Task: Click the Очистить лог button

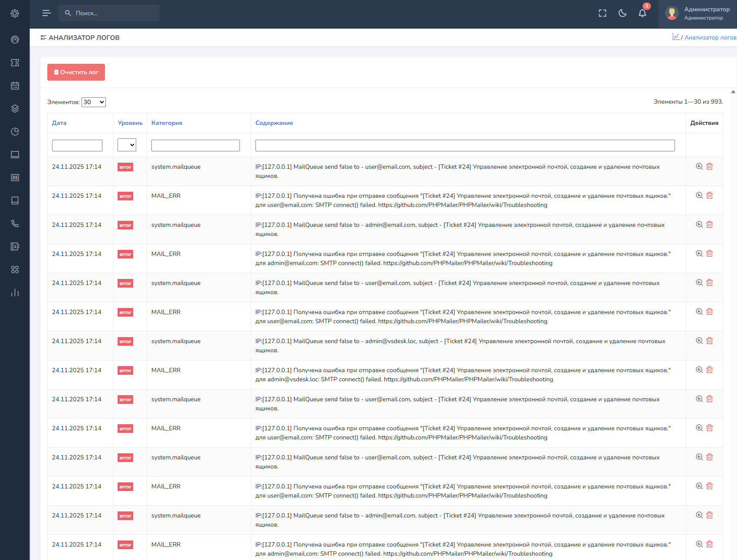Action: pos(76,72)
